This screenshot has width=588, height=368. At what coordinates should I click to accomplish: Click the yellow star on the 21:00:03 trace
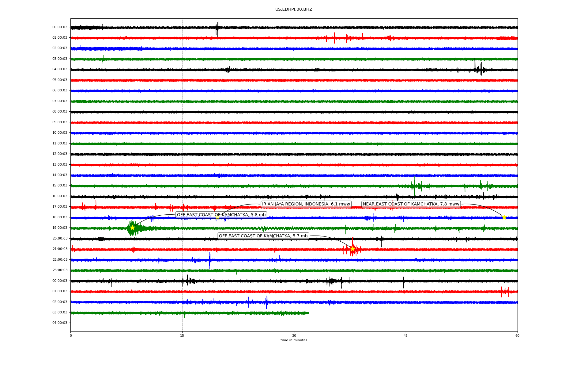(x=352, y=249)
